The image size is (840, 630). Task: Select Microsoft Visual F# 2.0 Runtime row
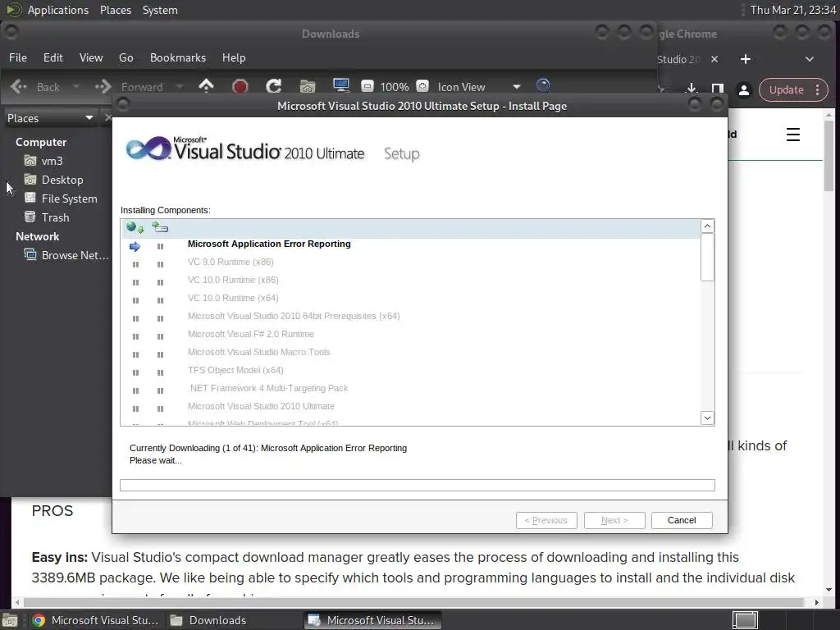[x=410, y=334]
